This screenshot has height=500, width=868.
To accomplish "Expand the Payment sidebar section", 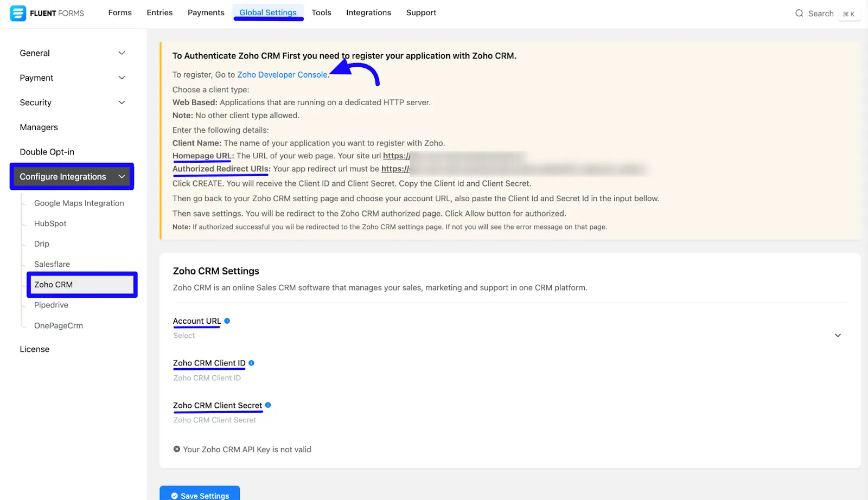I will pyautogui.click(x=72, y=78).
